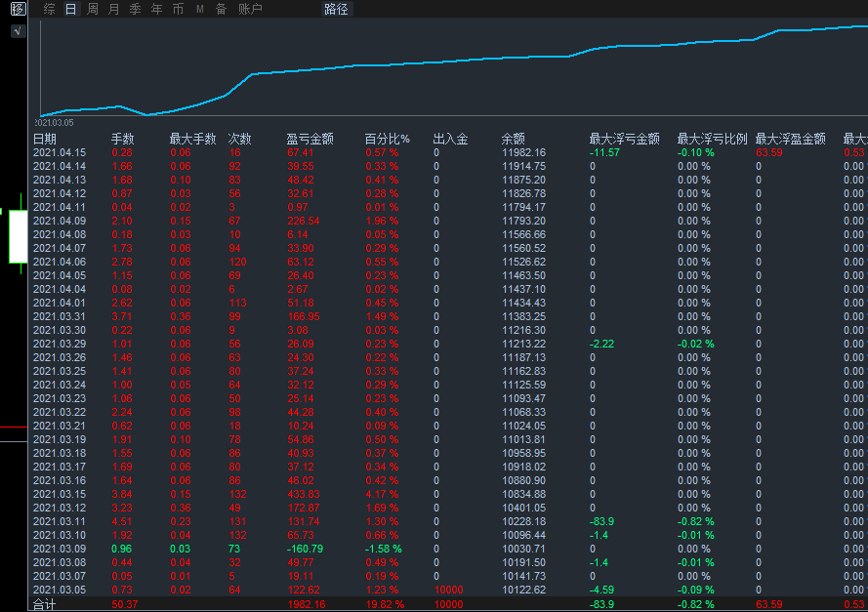Viewport: 868px width, 612px height.
Task: Sort by the 日期 column header
Action: point(45,139)
